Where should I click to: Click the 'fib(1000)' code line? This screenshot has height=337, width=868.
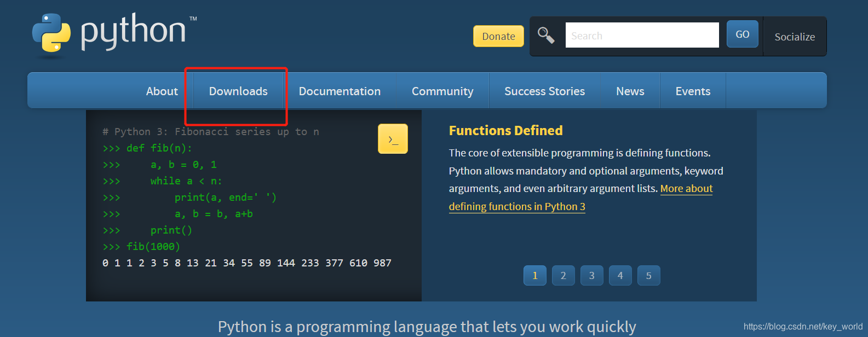(x=141, y=247)
